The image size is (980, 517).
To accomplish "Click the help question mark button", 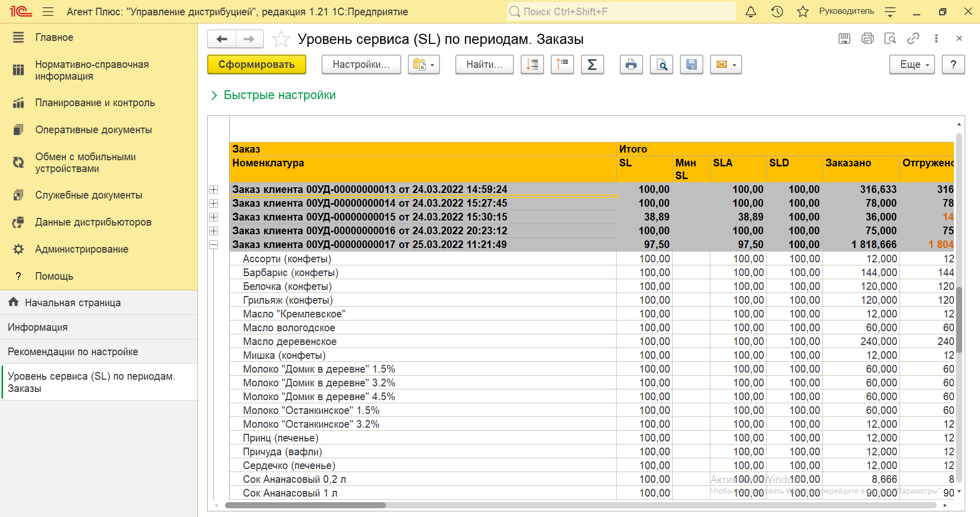I will click(x=953, y=64).
